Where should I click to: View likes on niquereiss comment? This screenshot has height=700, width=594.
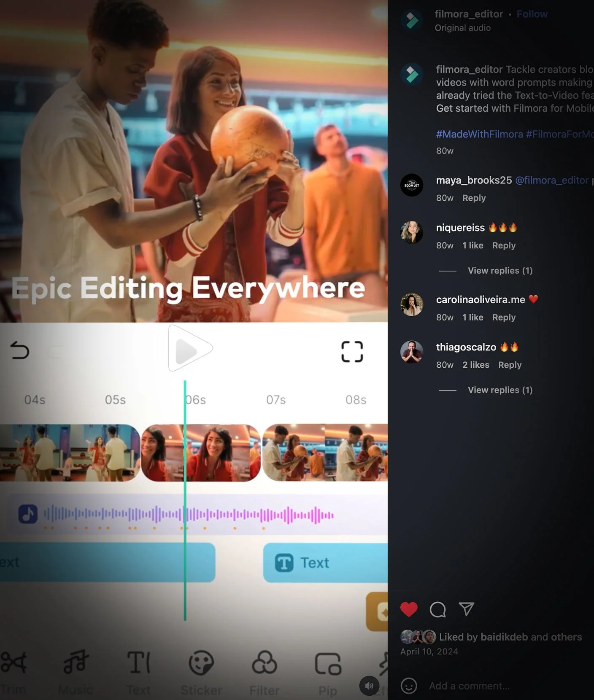472,245
